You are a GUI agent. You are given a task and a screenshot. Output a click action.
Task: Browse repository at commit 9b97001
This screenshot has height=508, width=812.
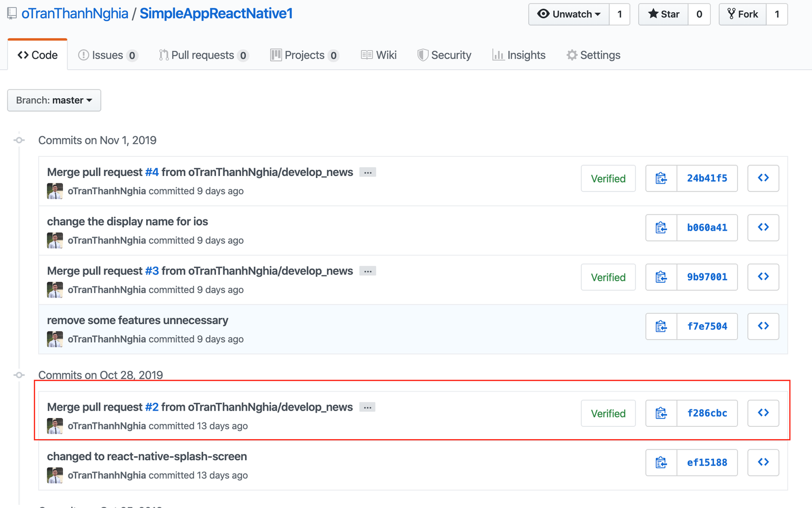(763, 277)
